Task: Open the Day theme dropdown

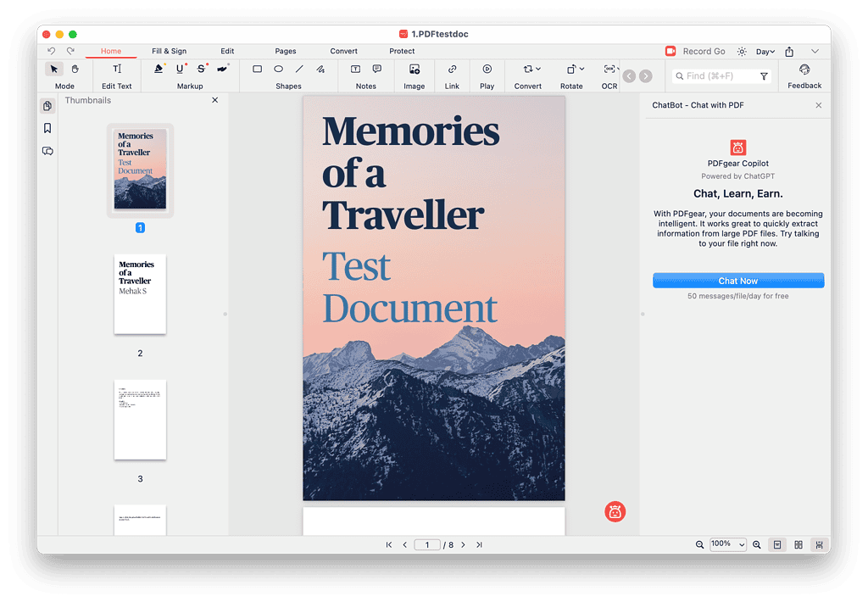Action: click(765, 52)
